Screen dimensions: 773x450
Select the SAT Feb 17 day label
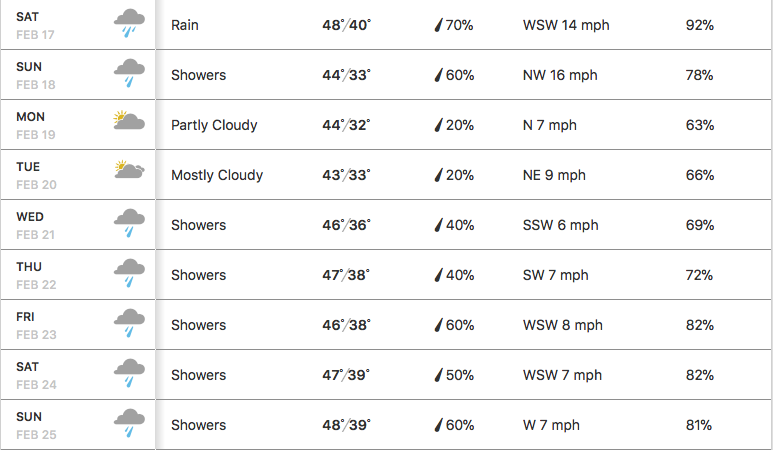(x=36, y=25)
